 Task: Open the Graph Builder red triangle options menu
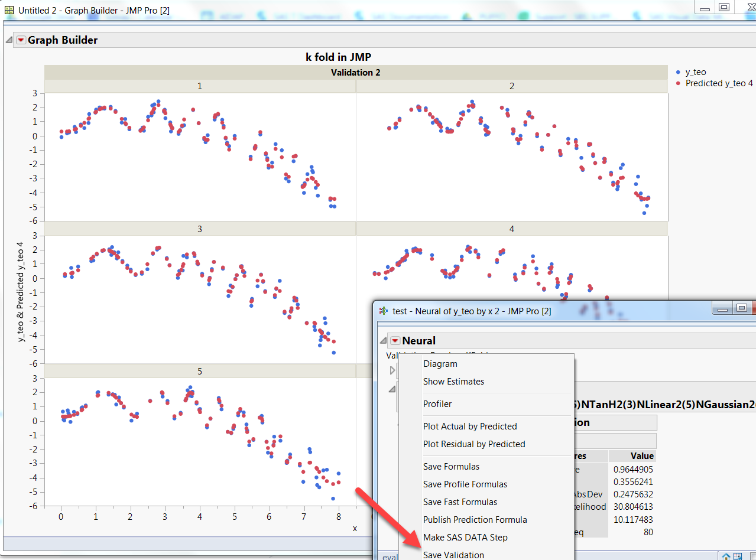(21, 41)
